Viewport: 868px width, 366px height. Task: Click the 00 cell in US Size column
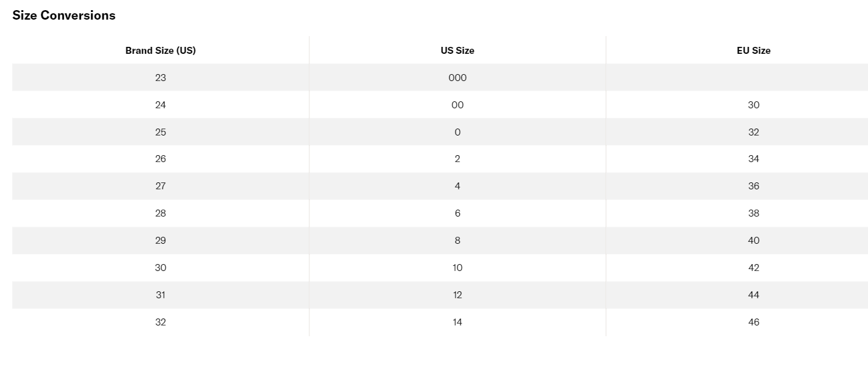coord(457,105)
